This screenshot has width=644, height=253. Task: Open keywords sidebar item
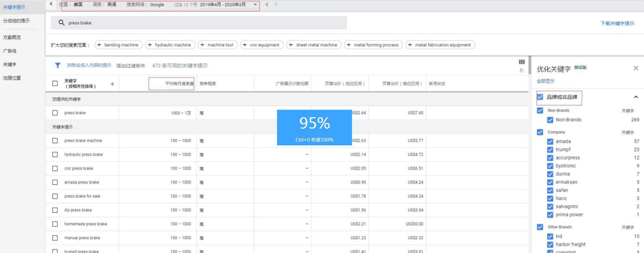[10, 64]
